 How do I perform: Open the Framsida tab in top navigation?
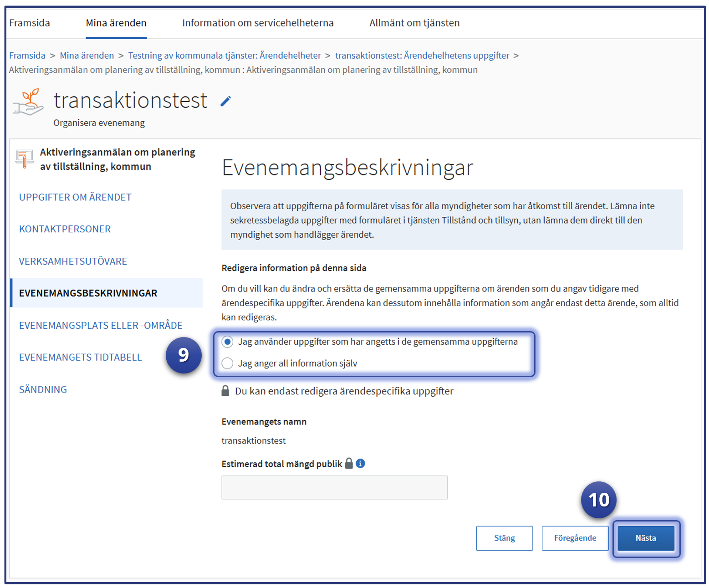pos(30,23)
